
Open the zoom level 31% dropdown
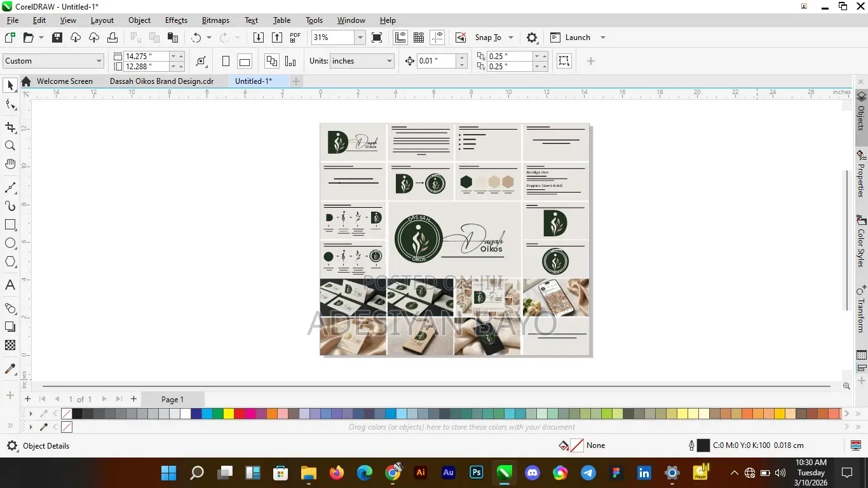(x=360, y=37)
